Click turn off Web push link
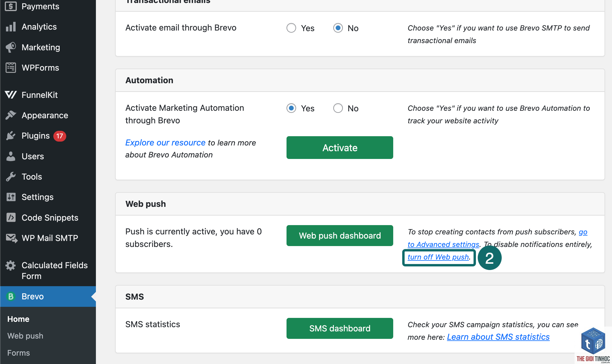This screenshot has height=364, width=612. click(x=438, y=257)
